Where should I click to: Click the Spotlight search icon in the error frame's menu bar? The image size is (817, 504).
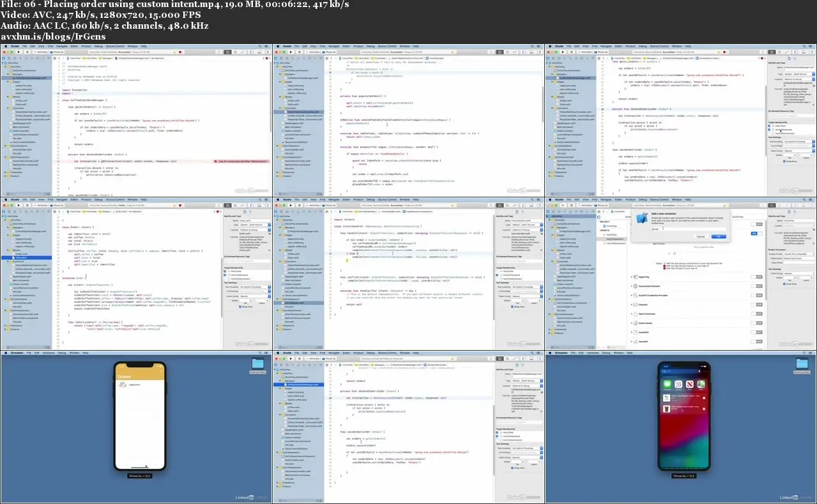tap(260, 46)
